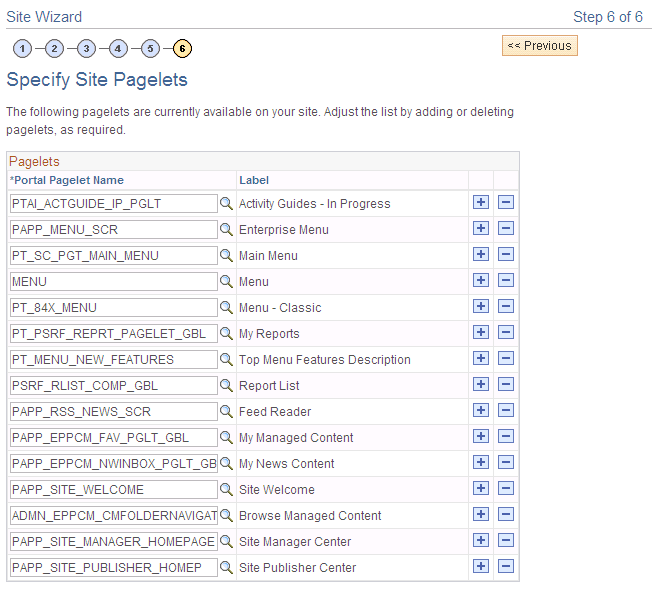Screen dimensions: 655x590
Task: Open lookup for PSRF_RLIST_COMP_GBL
Action: pos(226,385)
